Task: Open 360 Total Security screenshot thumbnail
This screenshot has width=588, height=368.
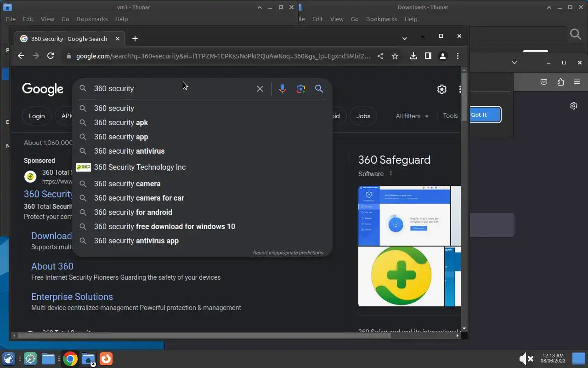Action: pos(404,215)
